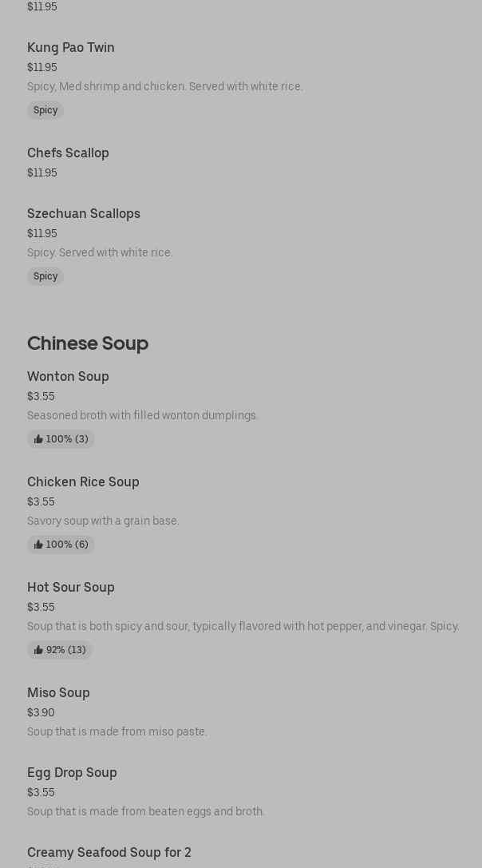This screenshot has width=482, height=868.
Task: Click the thumbs-up icon under Chicken Rice Soup
Action: [x=38, y=545]
